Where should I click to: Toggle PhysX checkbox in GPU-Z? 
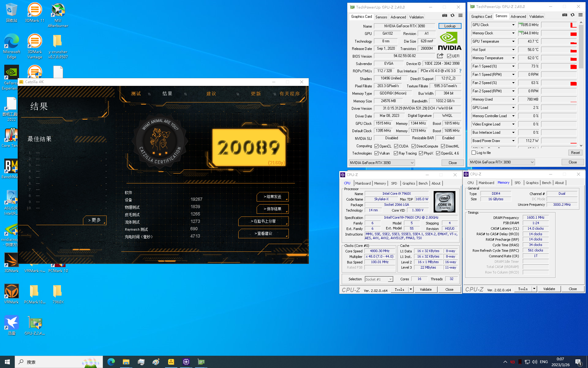tap(421, 153)
